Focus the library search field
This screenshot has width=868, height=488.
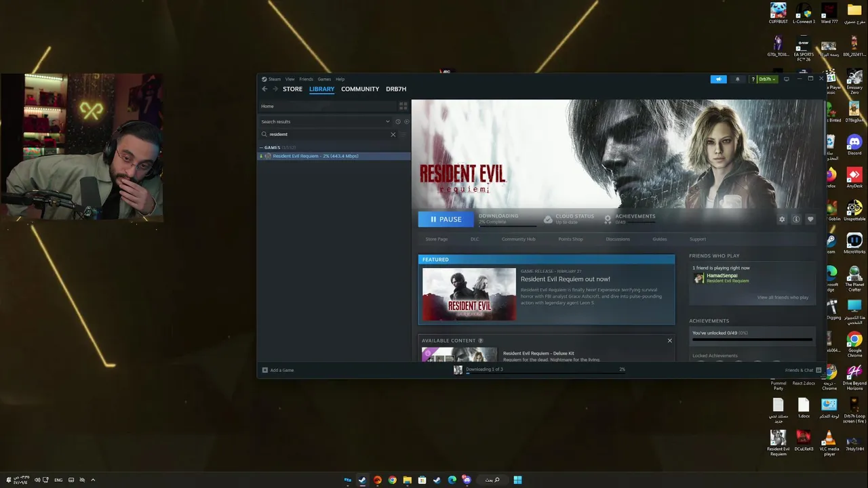click(327, 134)
